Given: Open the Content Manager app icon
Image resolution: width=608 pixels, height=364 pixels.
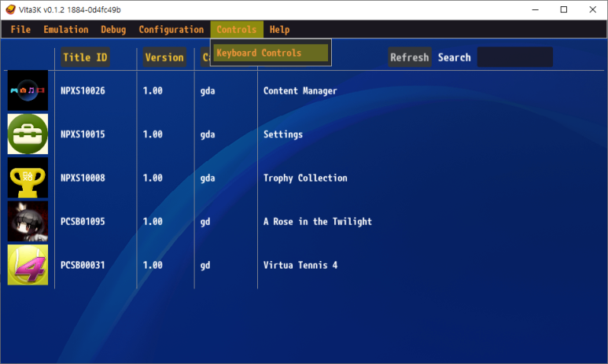Looking at the screenshot, I should click(28, 90).
